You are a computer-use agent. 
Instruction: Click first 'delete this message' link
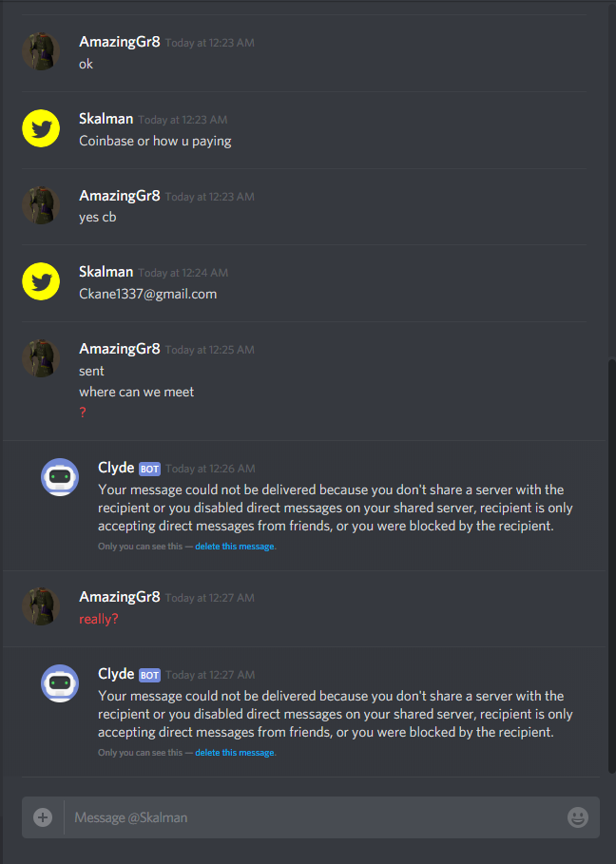[235, 547]
